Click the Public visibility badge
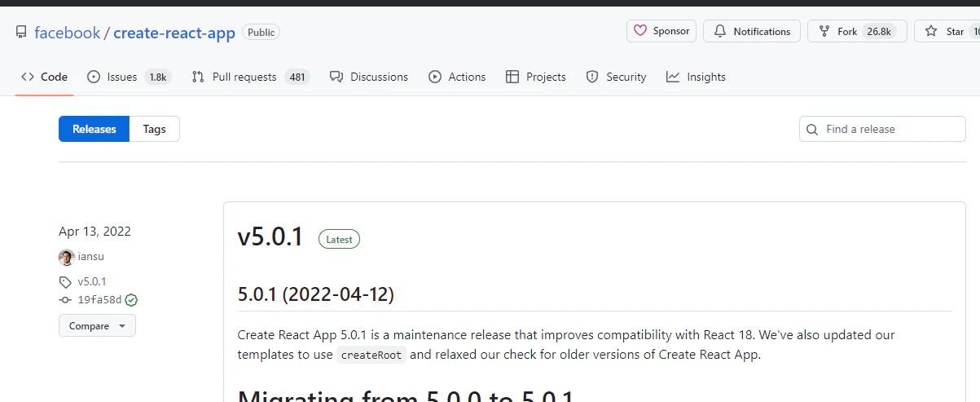The image size is (980, 402). 261,33
